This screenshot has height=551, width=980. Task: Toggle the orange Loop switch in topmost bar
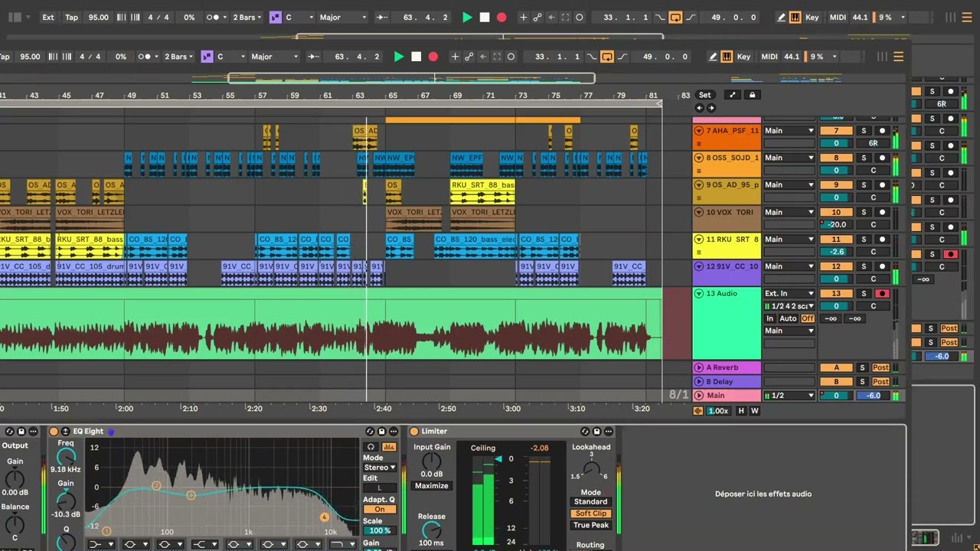(x=675, y=17)
